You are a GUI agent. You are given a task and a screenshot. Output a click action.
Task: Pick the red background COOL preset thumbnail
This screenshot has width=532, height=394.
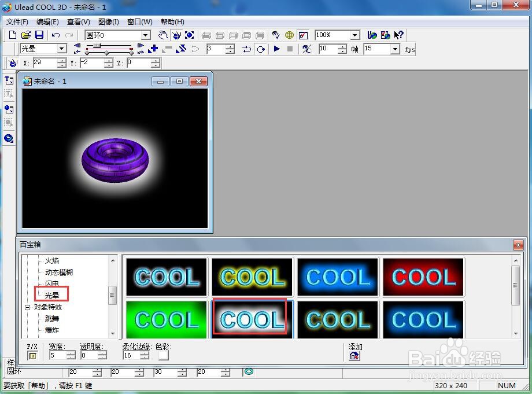(423, 277)
